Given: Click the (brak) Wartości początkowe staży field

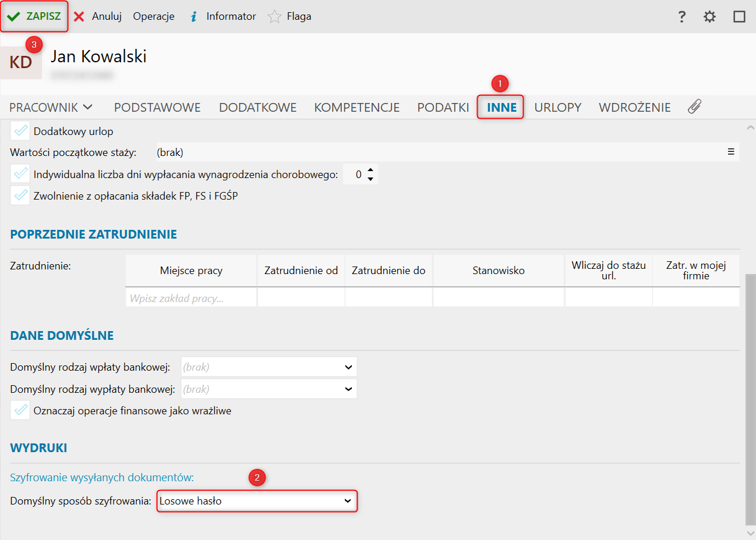Looking at the screenshot, I should tap(448, 152).
